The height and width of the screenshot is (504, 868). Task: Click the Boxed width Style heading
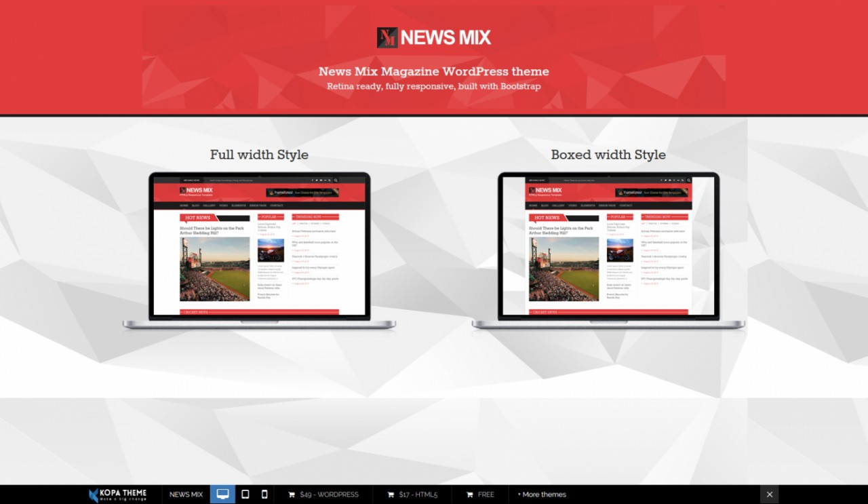608,155
